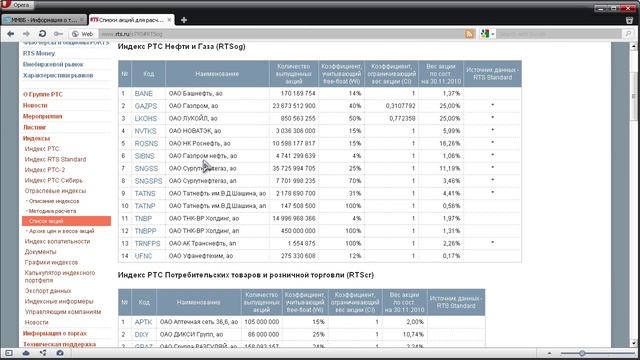Open Индекс РТС-2 link
This screenshot has width=640, height=360.
[x=44, y=170]
